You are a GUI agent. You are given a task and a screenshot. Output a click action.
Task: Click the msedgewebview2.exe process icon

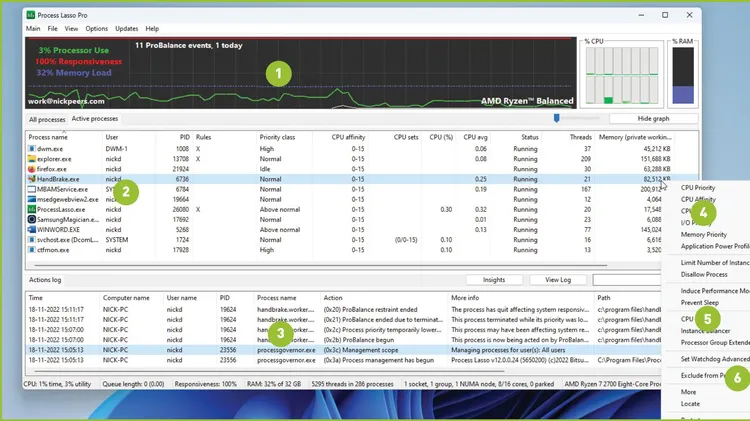click(32, 199)
